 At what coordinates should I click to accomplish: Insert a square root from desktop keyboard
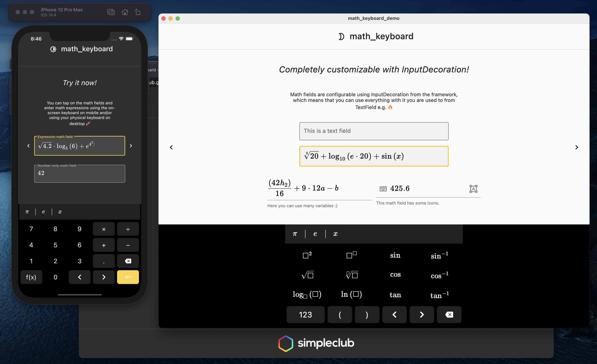pyautogui.click(x=307, y=275)
